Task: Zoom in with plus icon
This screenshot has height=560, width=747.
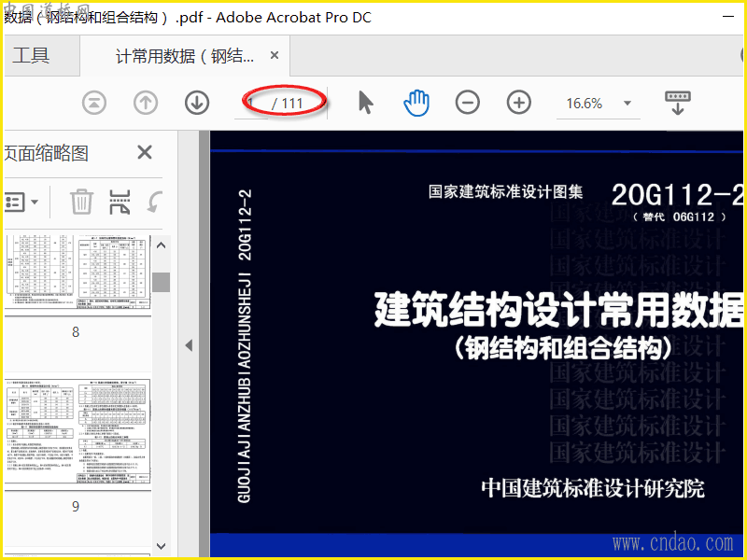Action: point(519,103)
